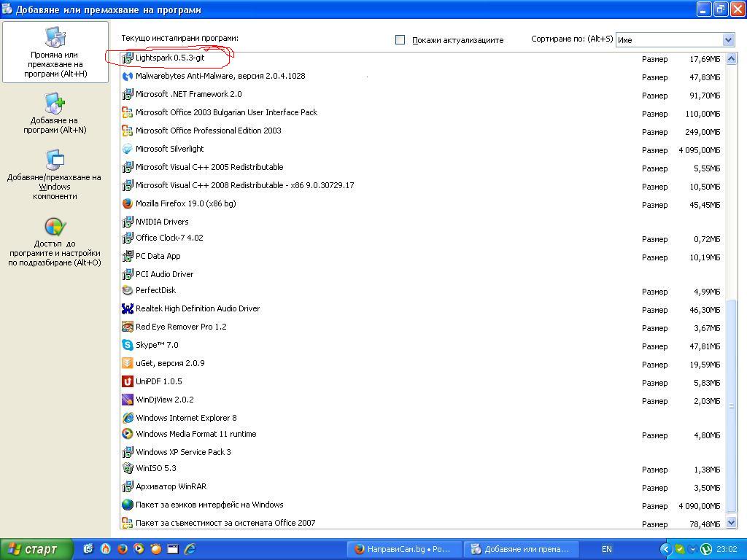The width and height of the screenshot is (747, 560).
Task: Click the UniPDF 1.0.5 icon
Action: pyautogui.click(x=127, y=381)
